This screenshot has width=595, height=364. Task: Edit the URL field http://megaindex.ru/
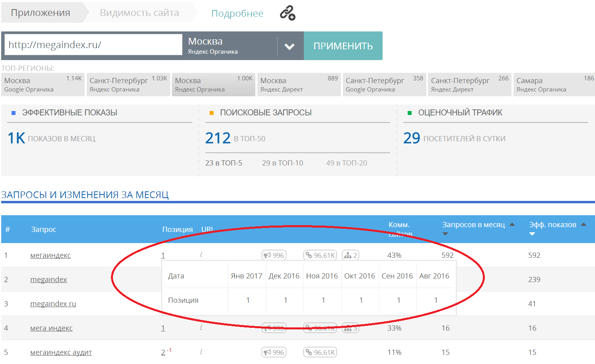(93, 45)
